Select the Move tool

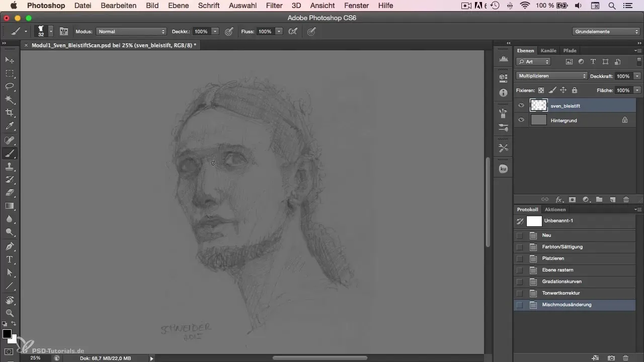click(10, 60)
